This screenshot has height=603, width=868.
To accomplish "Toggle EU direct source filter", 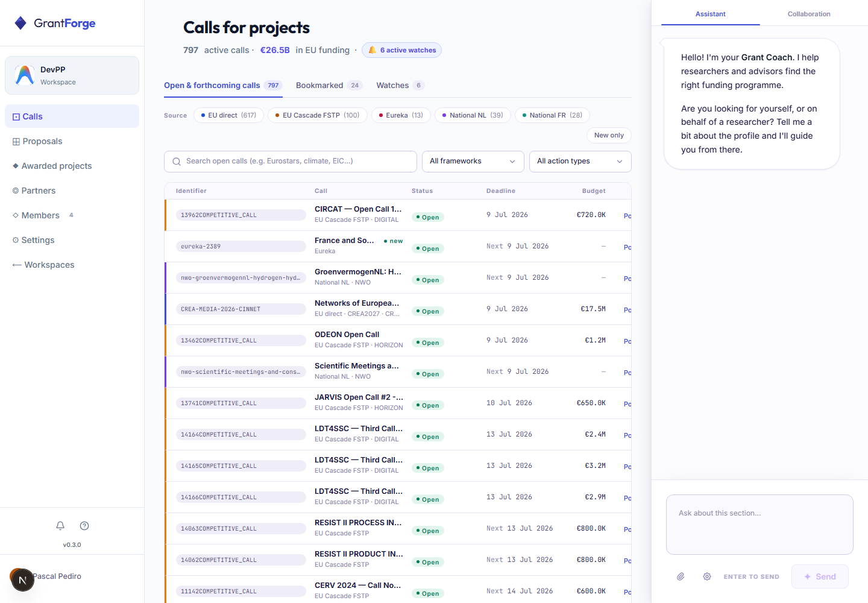I will point(228,115).
